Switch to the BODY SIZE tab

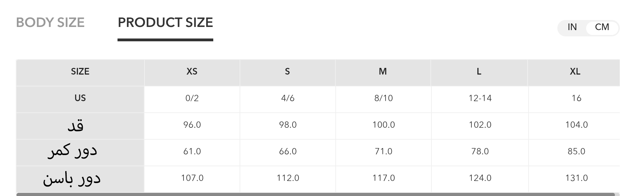[50, 23]
